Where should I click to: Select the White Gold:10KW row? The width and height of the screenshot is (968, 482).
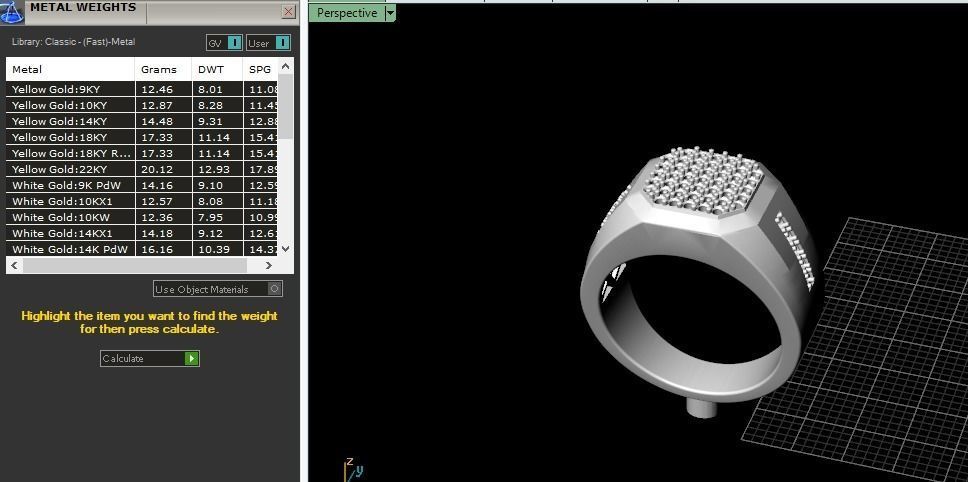pos(141,217)
